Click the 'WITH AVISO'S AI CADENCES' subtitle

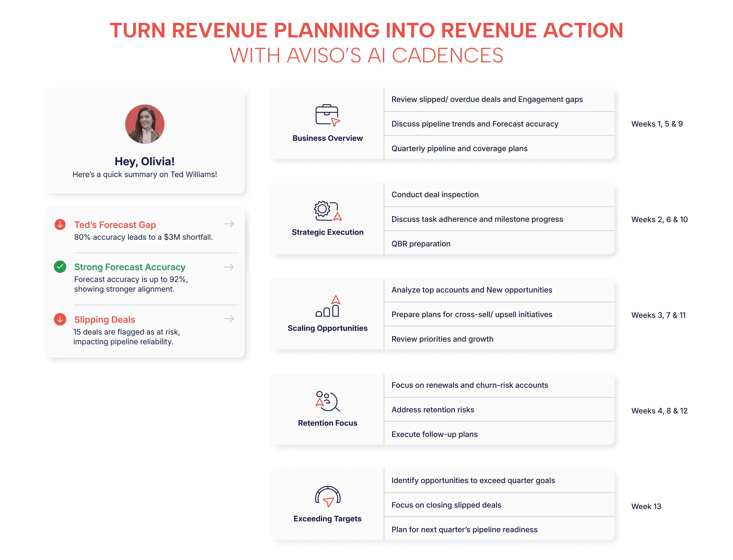tap(366, 55)
